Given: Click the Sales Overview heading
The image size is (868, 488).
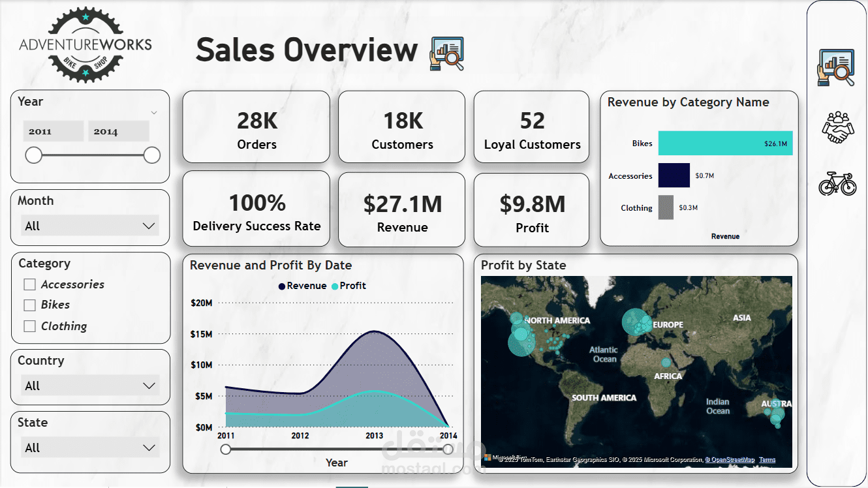Looking at the screenshot, I should (307, 50).
